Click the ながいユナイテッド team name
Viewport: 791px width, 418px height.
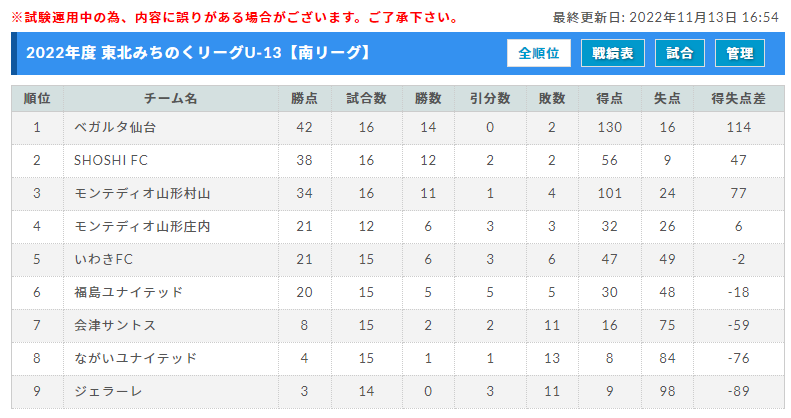point(135,358)
